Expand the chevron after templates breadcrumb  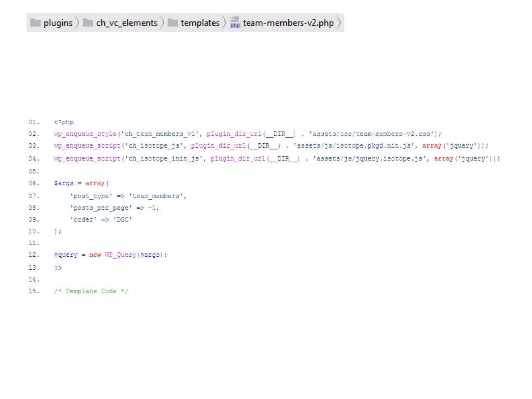(x=224, y=23)
